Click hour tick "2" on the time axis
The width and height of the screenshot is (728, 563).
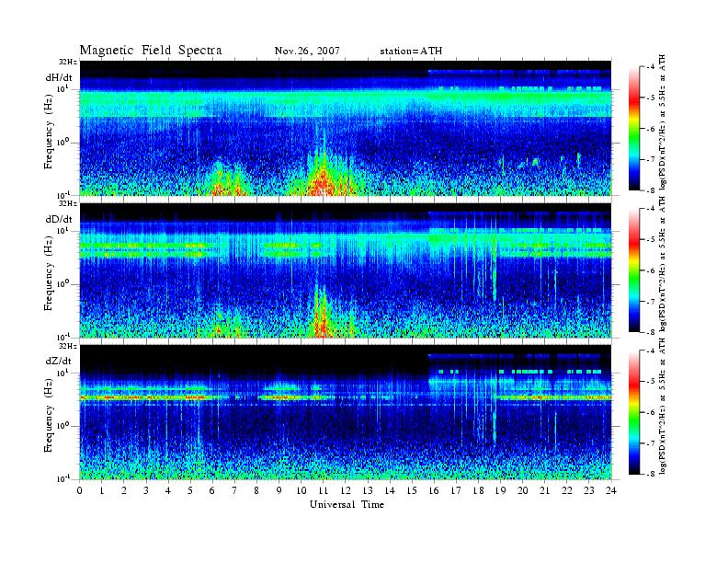[x=124, y=491]
